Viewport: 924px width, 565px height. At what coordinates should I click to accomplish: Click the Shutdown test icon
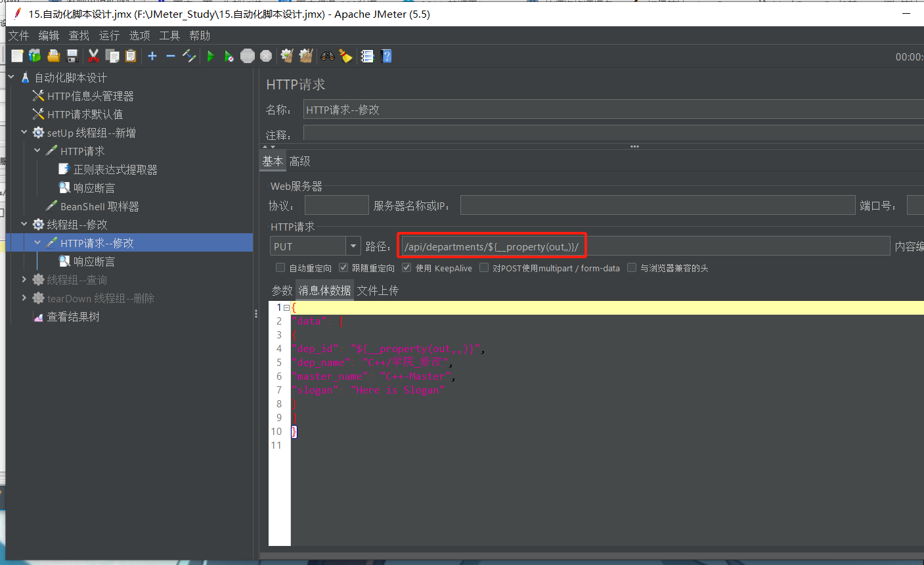click(x=266, y=56)
